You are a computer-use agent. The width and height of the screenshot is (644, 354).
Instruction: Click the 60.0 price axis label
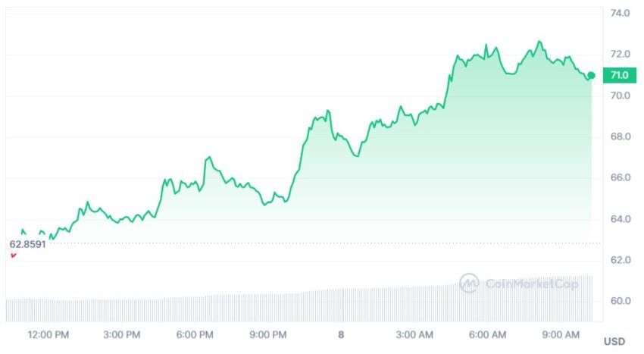(621, 301)
